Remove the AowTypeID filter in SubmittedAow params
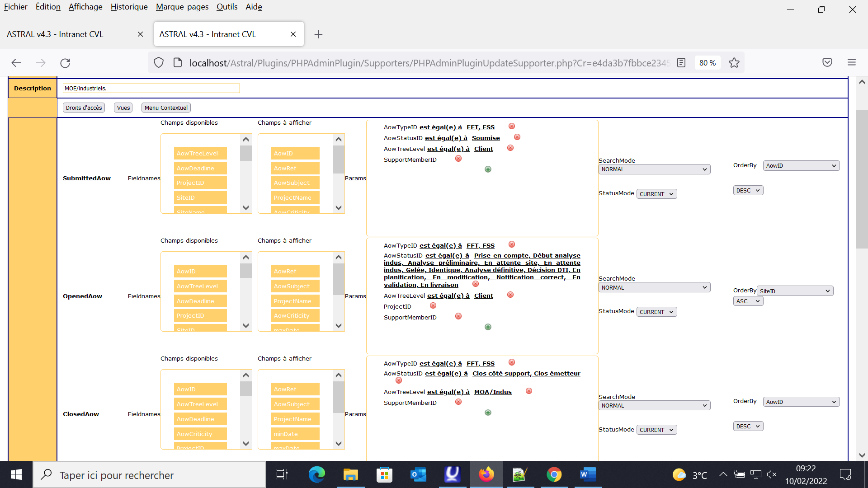The image size is (868, 488). [512, 127]
